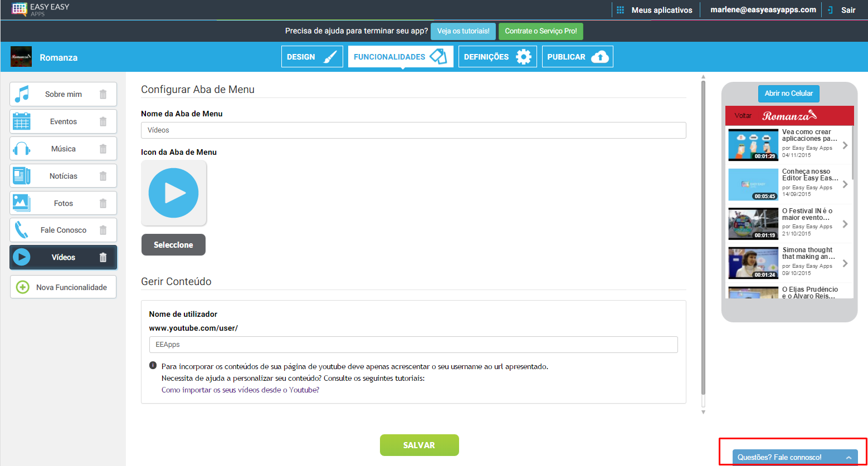Click the calendar icon for Eventos

[x=21, y=121]
